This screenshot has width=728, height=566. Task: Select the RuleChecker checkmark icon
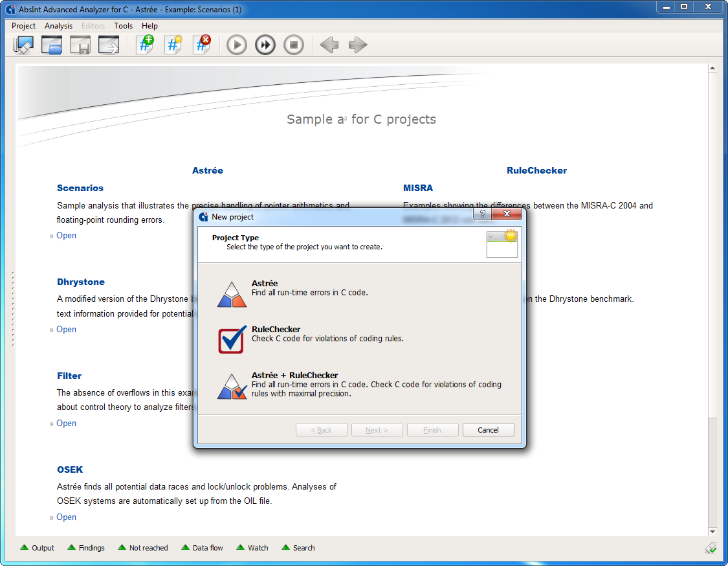232,340
